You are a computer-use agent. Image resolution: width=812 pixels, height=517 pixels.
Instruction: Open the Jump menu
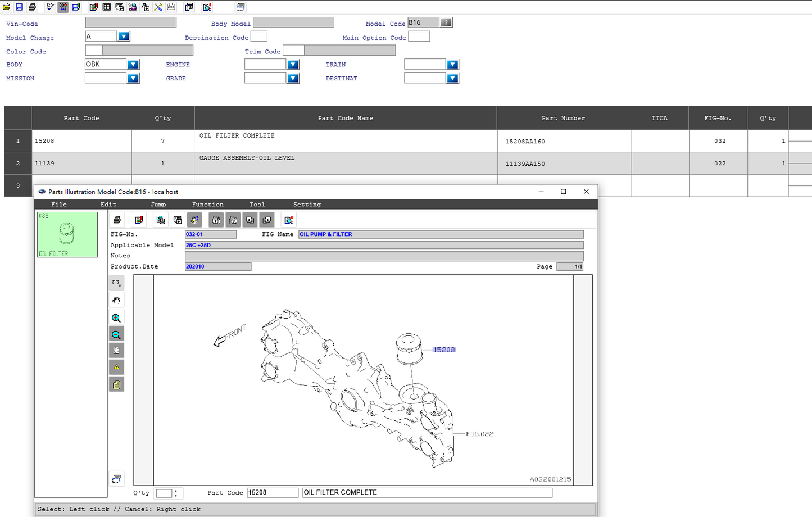tap(158, 205)
